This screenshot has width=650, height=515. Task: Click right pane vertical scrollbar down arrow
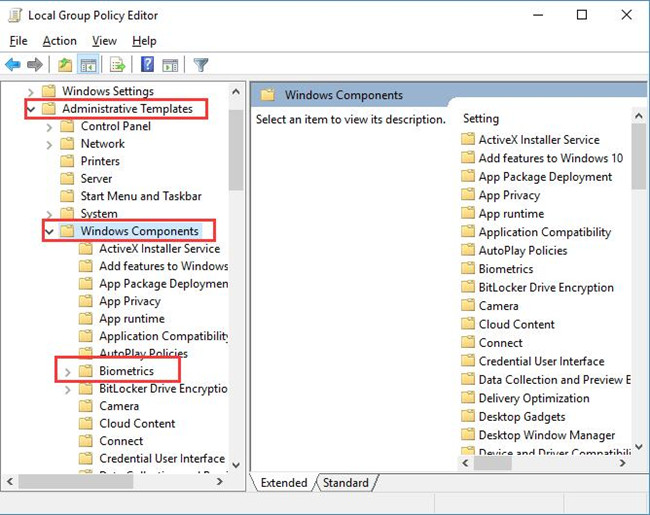click(x=639, y=447)
